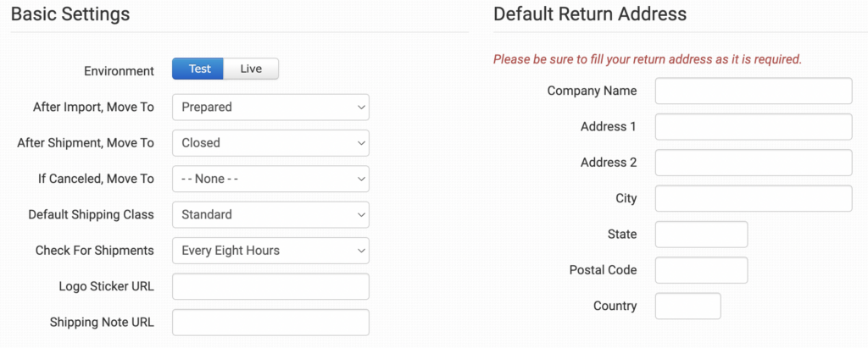
Task: Click the chevron arrow on Standard dropdown
Action: coord(361,215)
